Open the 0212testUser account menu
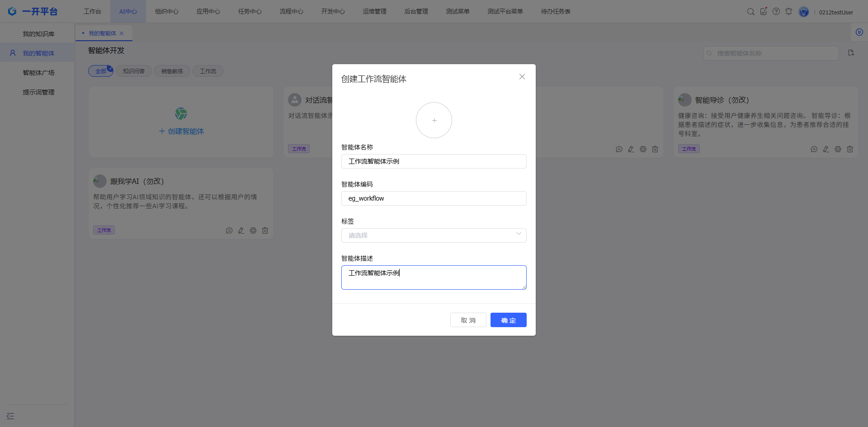This screenshot has height=427, width=868. pos(835,12)
